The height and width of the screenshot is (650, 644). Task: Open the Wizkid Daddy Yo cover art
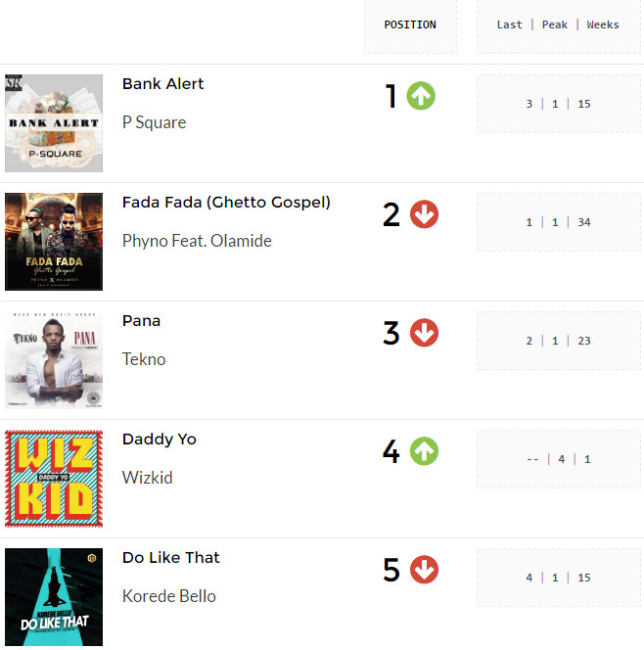(x=54, y=479)
